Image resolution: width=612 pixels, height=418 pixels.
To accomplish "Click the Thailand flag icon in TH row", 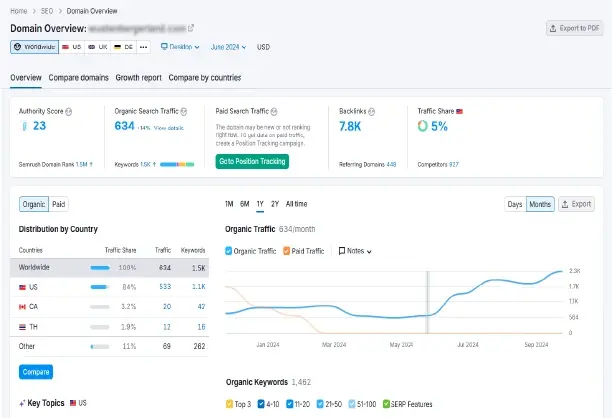I will coord(23,327).
